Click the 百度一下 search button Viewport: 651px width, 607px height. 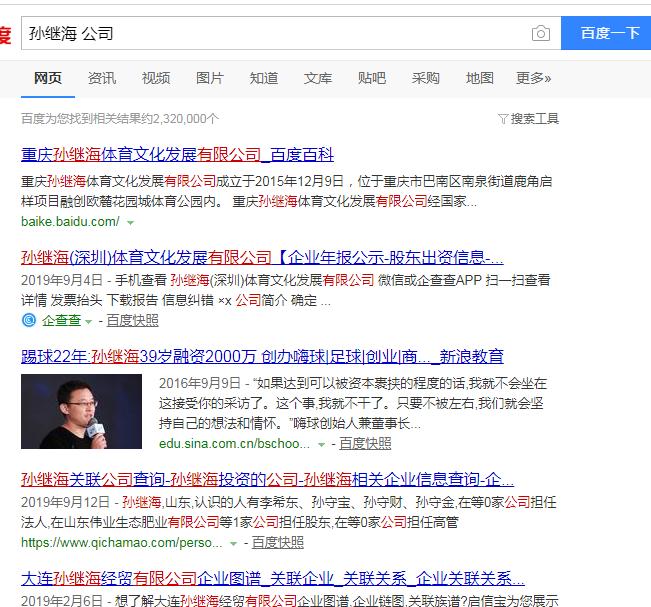[606, 33]
